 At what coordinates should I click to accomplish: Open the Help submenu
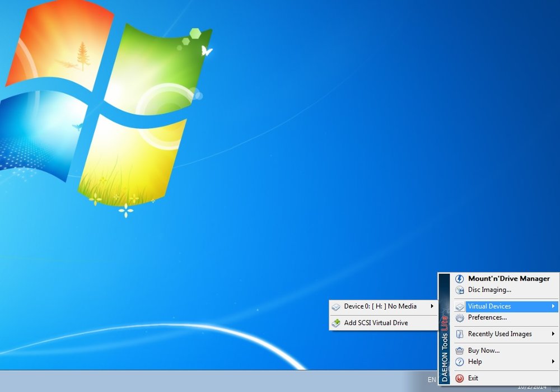506,362
